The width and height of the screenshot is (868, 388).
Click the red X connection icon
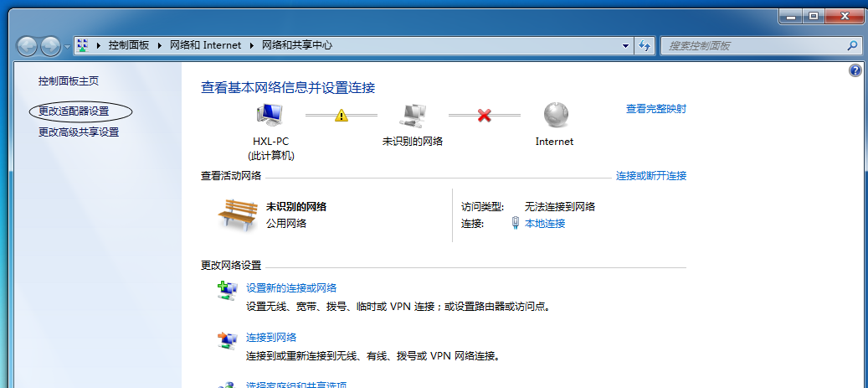click(x=485, y=116)
